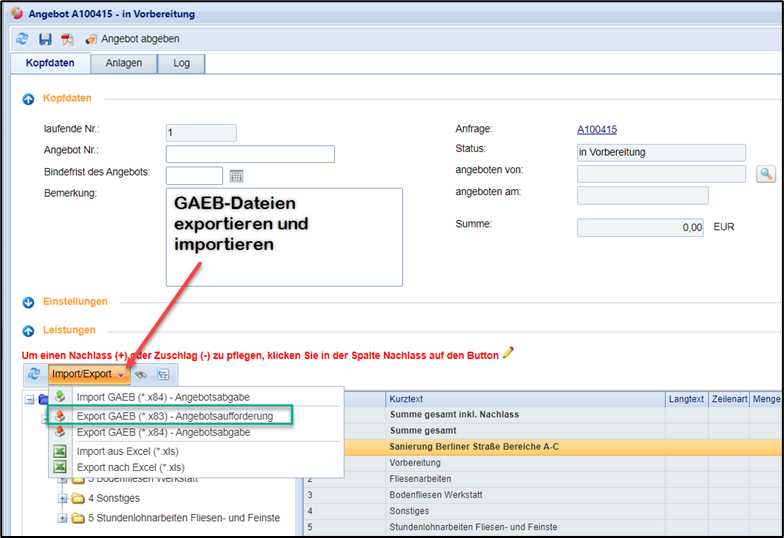
Task: Click the tree view icon in Leistungen toolbar
Action: click(163, 374)
